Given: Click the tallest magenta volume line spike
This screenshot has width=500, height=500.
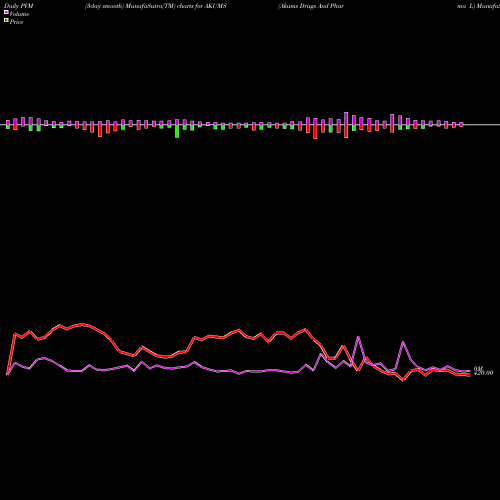Looking at the screenshot, I should tap(358, 337).
